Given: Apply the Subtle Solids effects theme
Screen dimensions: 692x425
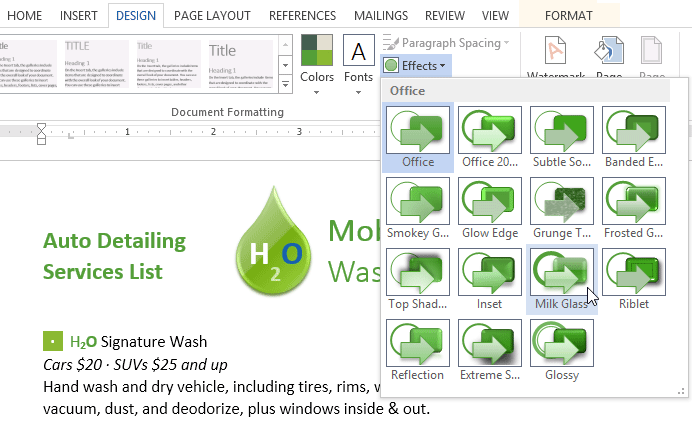Looking at the screenshot, I should click(x=562, y=138).
